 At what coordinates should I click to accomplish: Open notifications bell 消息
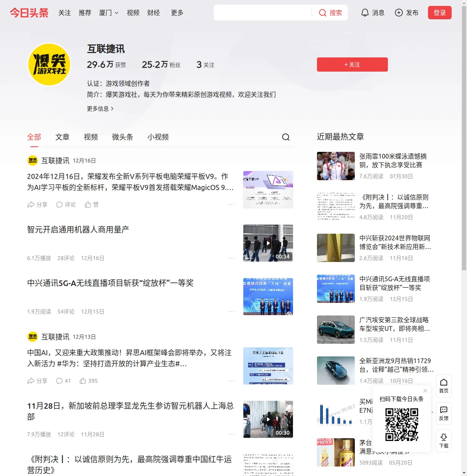tap(372, 13)
